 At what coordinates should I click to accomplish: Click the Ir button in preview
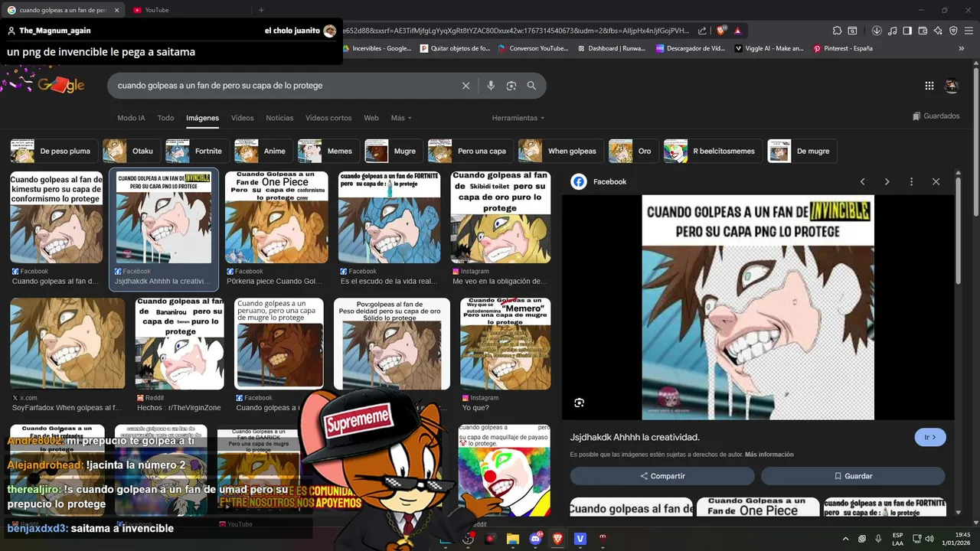pyautogui.click(x=930, y=437)
